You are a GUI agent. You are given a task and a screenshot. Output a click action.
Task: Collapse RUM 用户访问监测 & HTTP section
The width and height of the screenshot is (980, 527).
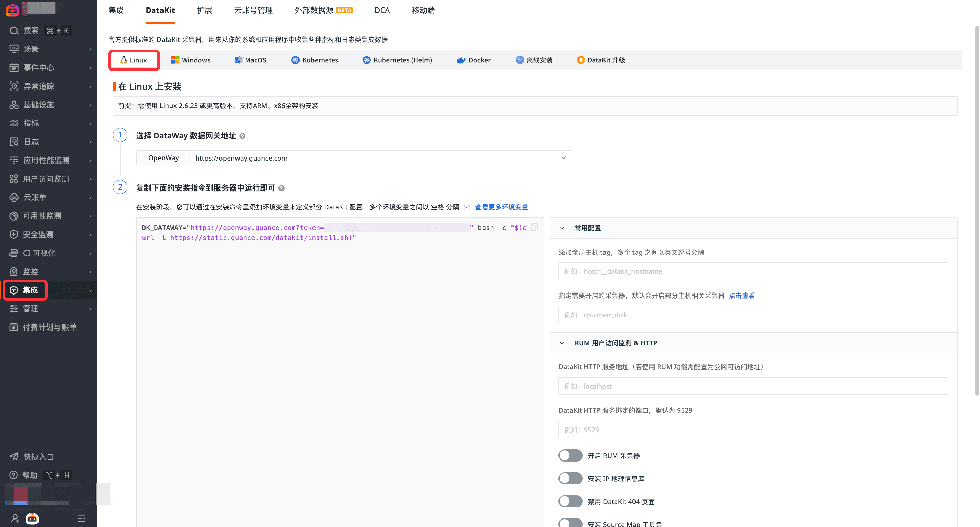click(x=562, y=343)
